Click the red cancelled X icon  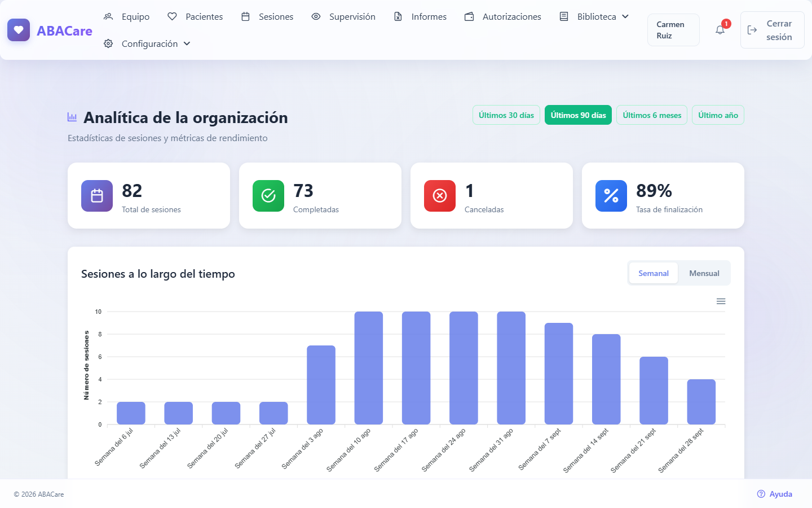440,196
